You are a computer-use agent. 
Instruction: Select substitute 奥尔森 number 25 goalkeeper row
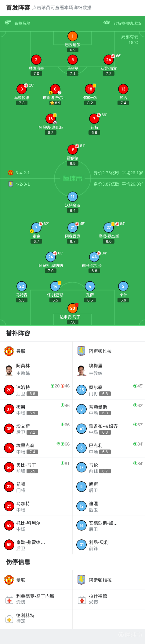pyautogui.click(x=109, y=390)
